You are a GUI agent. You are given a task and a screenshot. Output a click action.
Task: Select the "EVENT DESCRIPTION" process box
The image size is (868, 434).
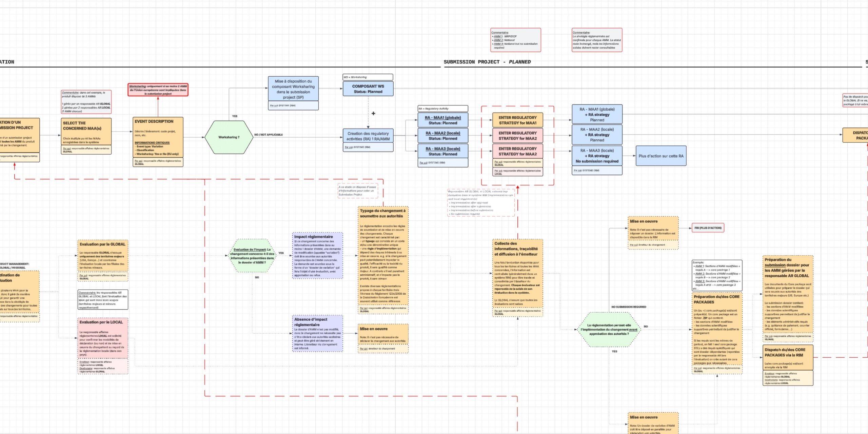(x=158, y=137)
